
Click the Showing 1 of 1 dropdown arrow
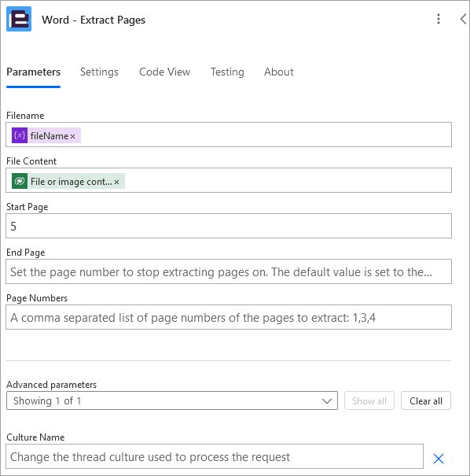[327, 401]
